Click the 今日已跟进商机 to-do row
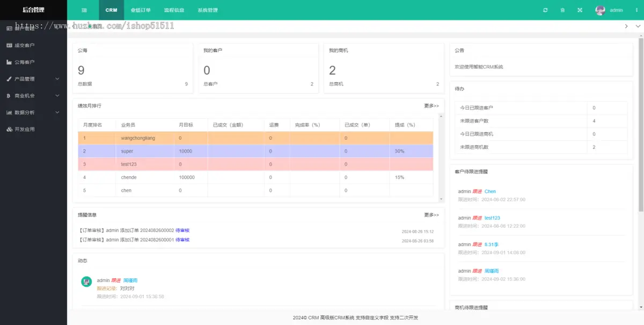 541,134
